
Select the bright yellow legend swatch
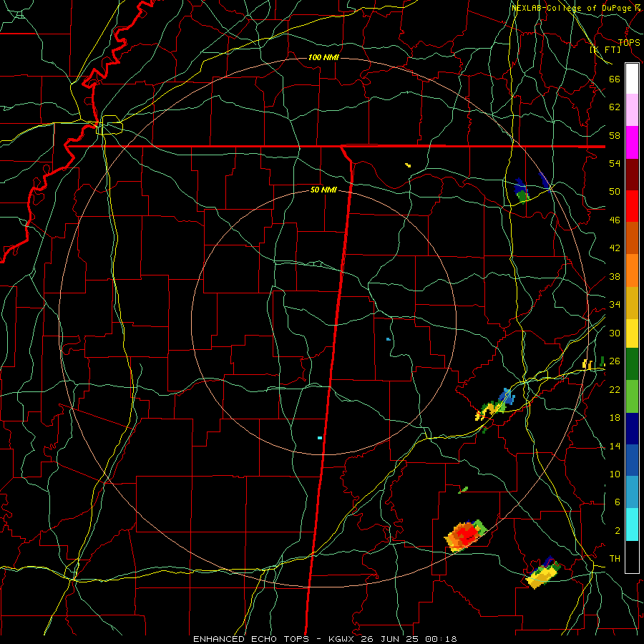[632, 333]
